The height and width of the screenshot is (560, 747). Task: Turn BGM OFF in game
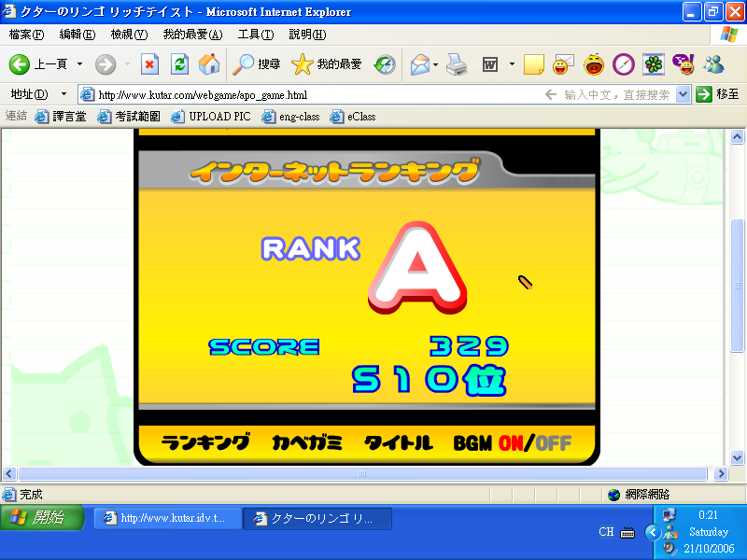pos(553,443)
